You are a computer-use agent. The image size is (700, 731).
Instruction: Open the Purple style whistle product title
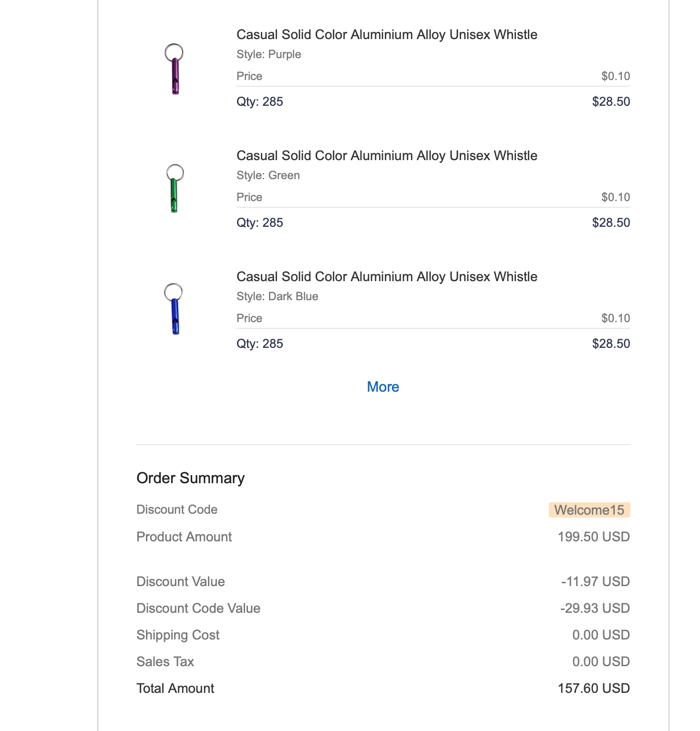pos(387,35)
